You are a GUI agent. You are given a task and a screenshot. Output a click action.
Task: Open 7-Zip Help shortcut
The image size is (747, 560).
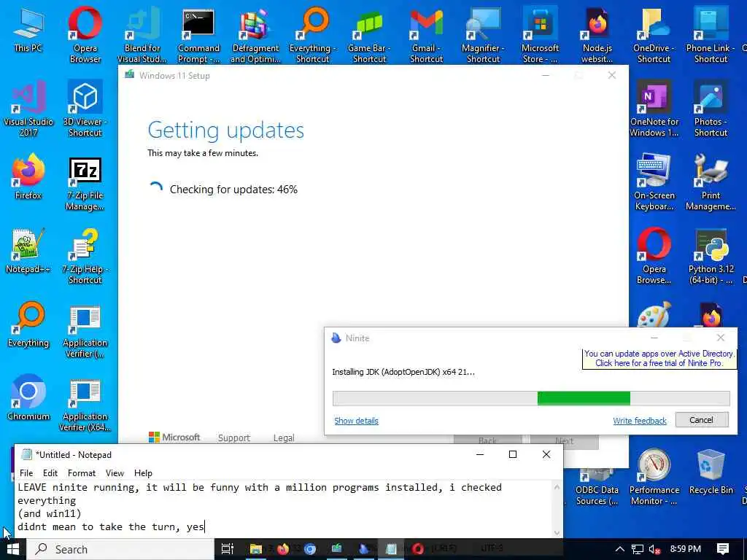pos(85,256)
